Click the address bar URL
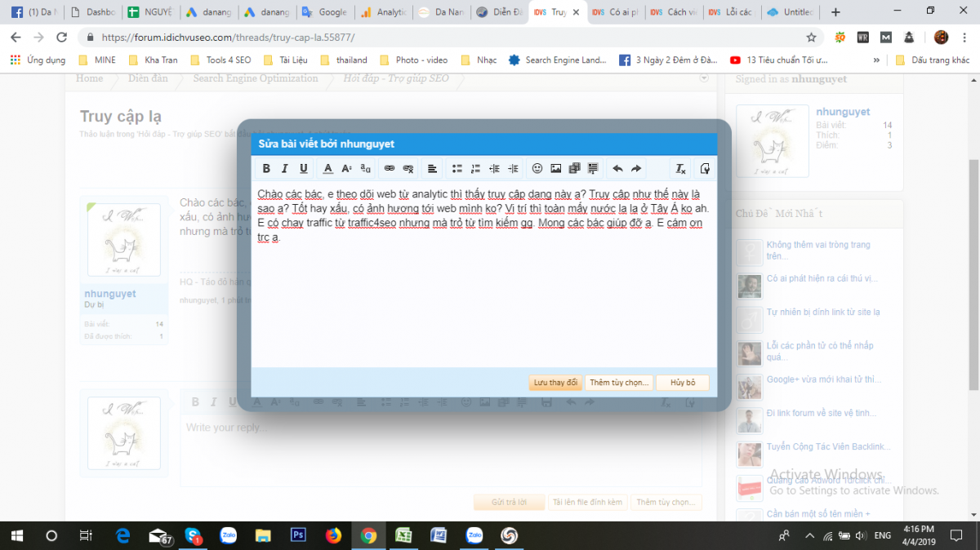Screen dimensions: 980x550 coord(228,38)
